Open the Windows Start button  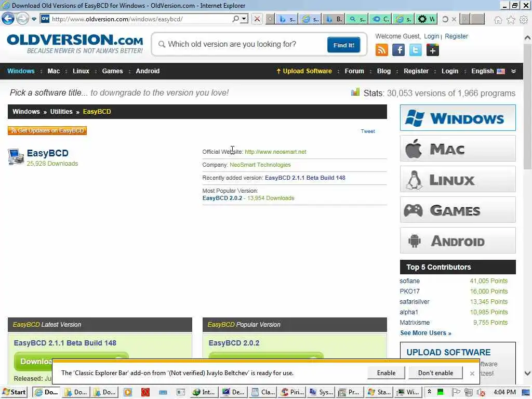pos(14,392)
